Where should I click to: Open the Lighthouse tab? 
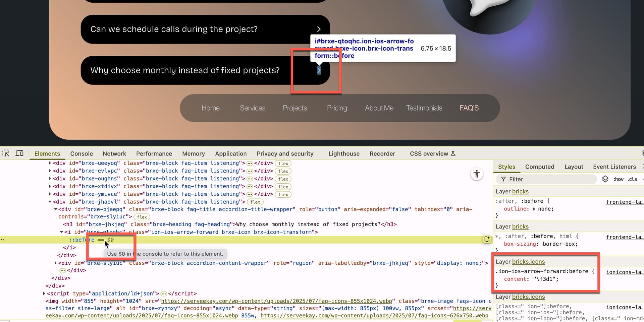[344, 153]
